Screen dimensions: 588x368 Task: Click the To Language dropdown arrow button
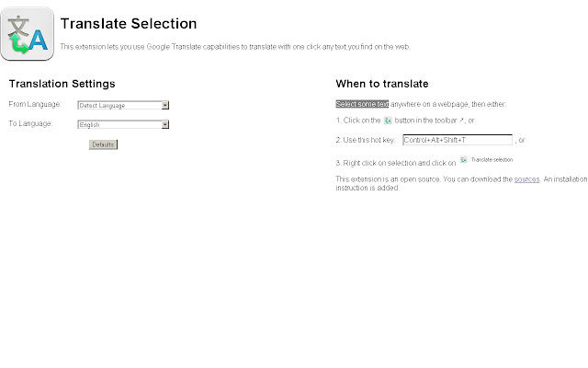[x=165, y=124]
